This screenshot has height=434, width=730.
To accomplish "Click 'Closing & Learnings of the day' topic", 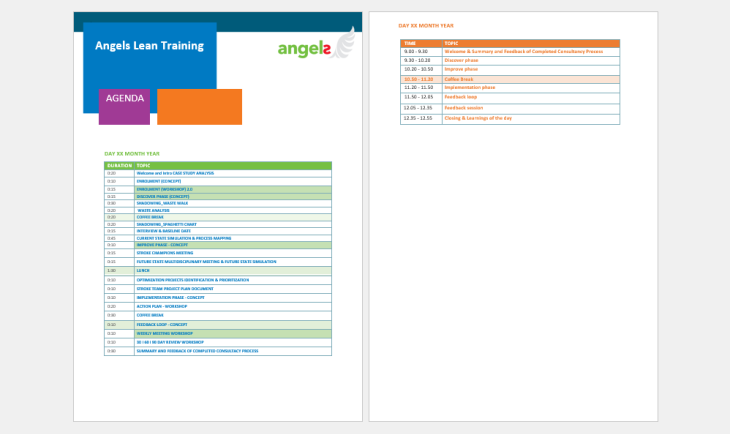I will 478,118.
